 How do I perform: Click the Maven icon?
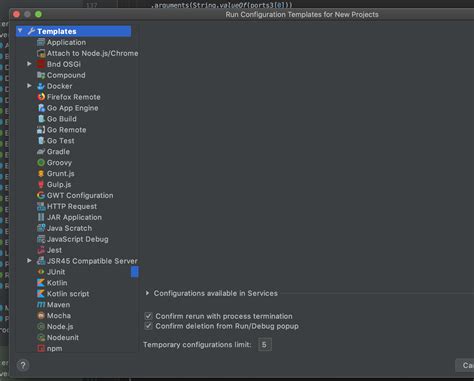pyautogui.click(x=41, y=305)
